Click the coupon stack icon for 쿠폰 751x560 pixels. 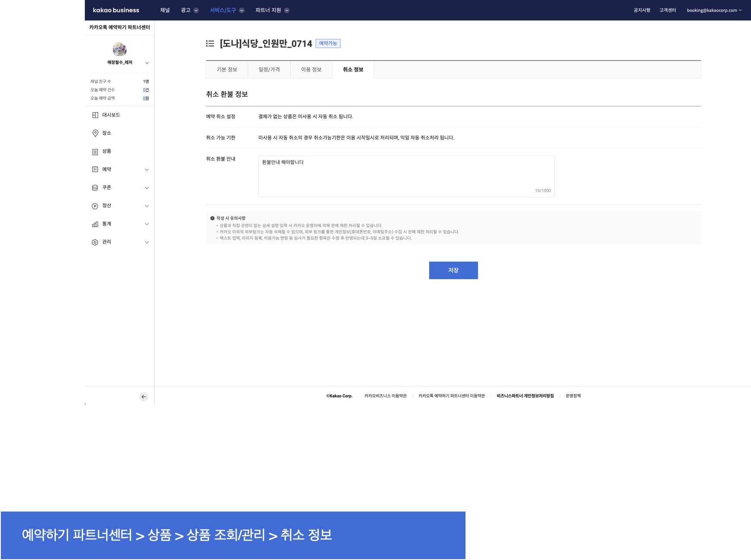[x=95, y=188]
